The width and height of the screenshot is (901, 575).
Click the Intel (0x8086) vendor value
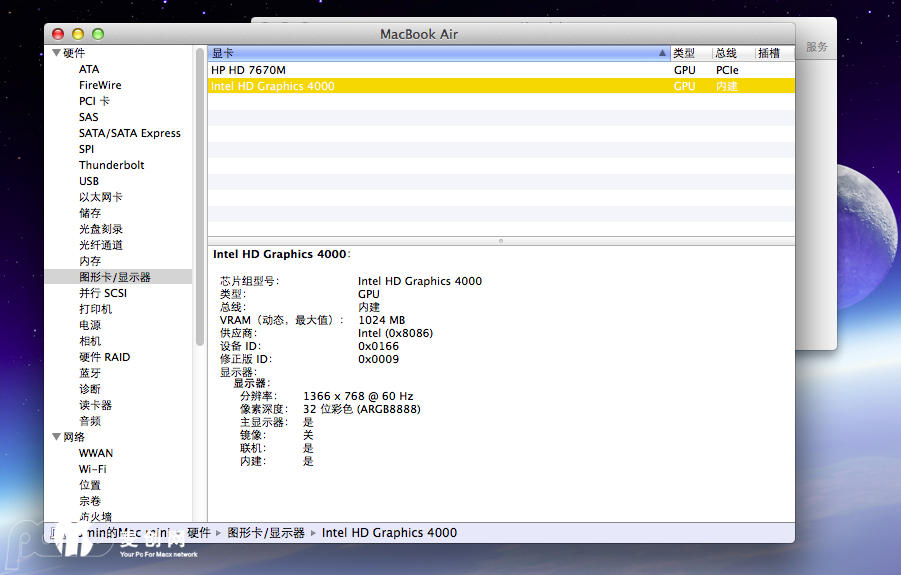(x=395, y=333)
